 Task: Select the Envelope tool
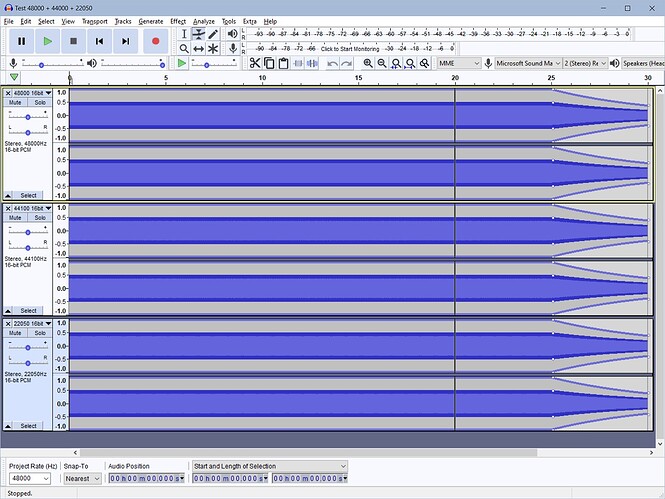click(x=198, y=34)
